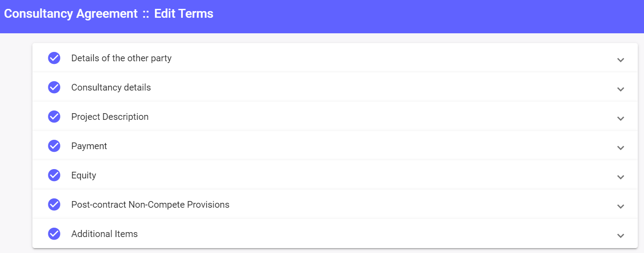Expand Details of the other party chevron
This screenshot has height=253, width=644.
pyautogui.click(x=620, y=59)
